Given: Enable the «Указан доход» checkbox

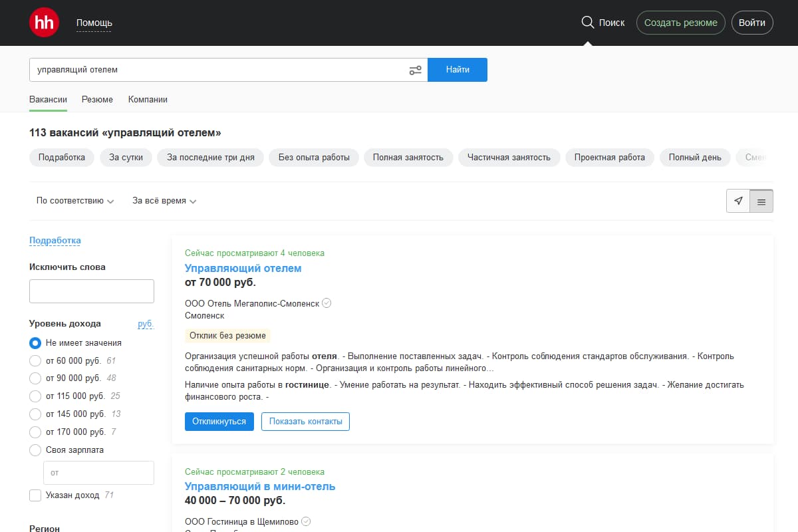Looking at the screenshot, I should pyautogui.click(x=34, y=495).
